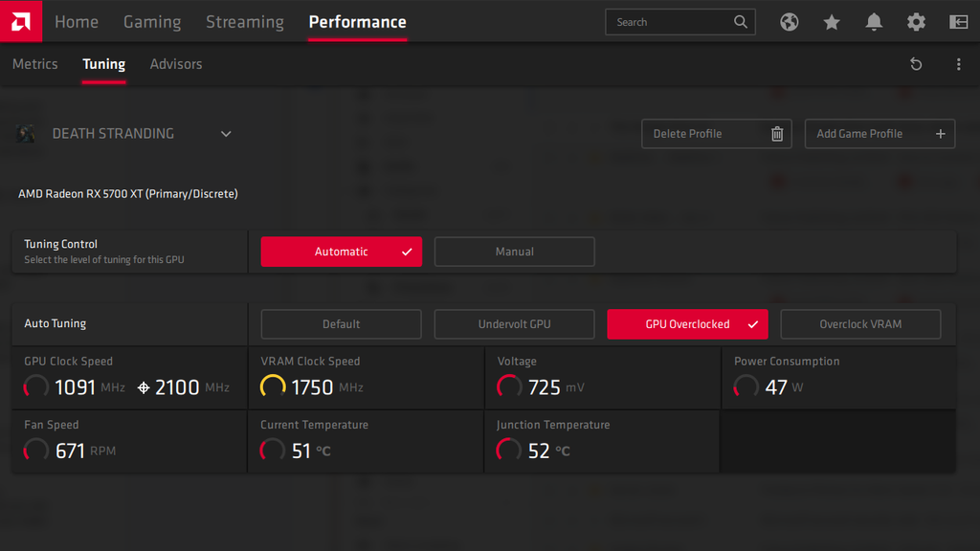Switch to the Overclock VRAM preset
Image resolution: width=980 pixels, height=551 pixels.
[859, 324]
